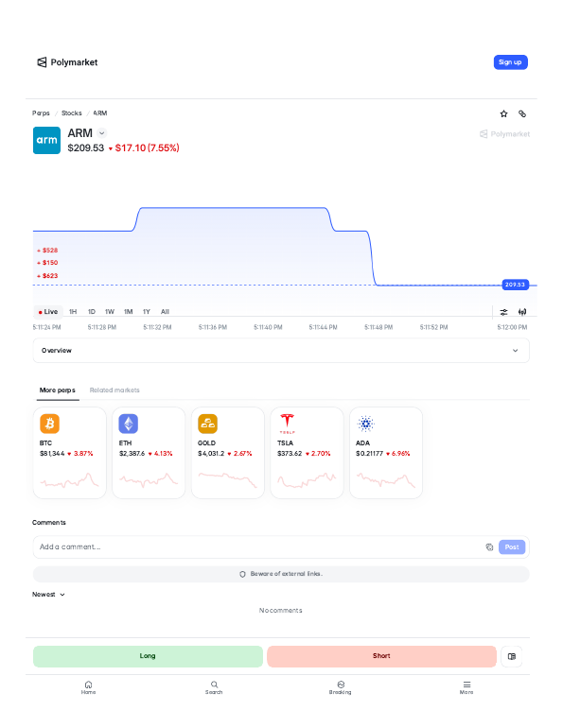Image resolution: width=563 pixels, height=728 pixels.
Task: Click the $150 chart annotation
Action: 47,263
